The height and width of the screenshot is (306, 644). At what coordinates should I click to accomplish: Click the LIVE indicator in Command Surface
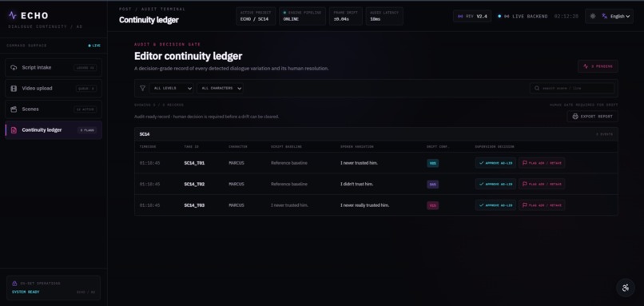coord(94,46)
